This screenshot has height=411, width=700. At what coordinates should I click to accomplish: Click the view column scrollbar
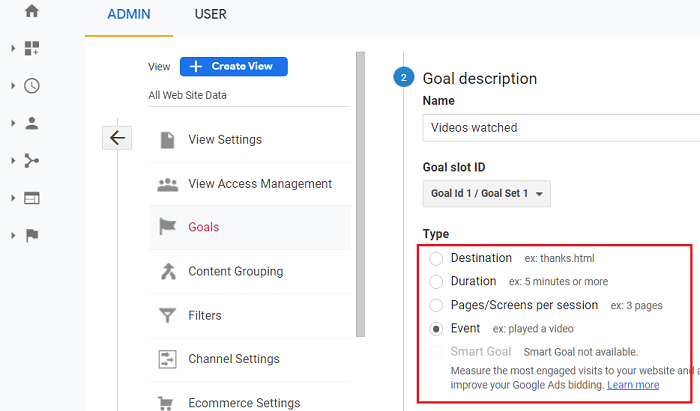click(360, 194)
